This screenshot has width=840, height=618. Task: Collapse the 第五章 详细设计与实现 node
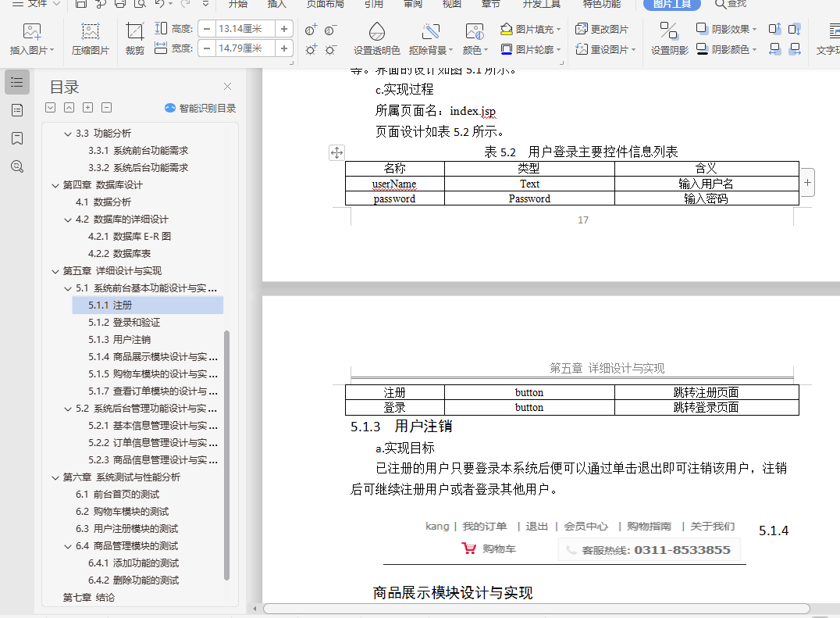55,271
